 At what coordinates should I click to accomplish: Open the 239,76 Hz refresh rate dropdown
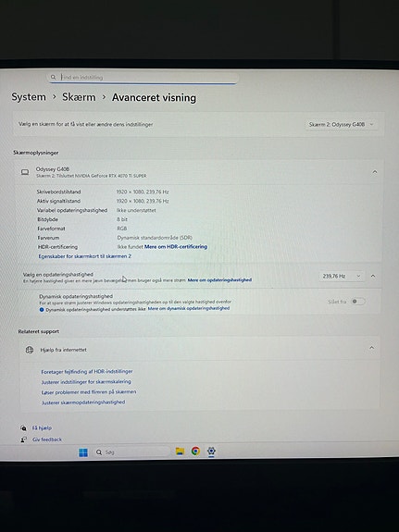point(342,277)
